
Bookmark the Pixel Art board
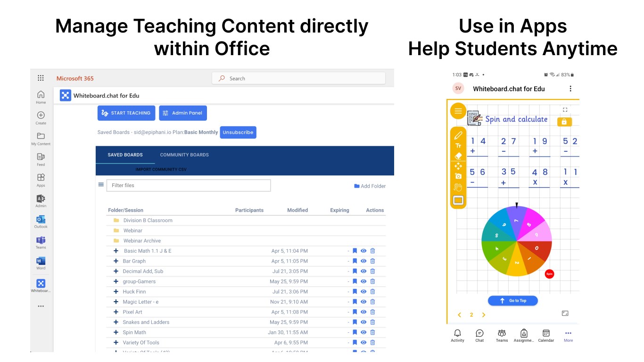[x=355, y=312]
